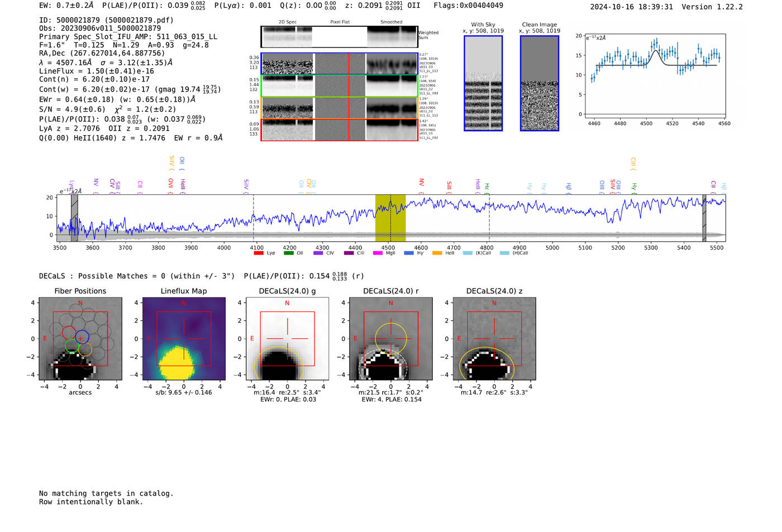Click the 'λ = 4507.16Å' wavelength text
This screenshot has height=532, width=782.
coord(65,63)
